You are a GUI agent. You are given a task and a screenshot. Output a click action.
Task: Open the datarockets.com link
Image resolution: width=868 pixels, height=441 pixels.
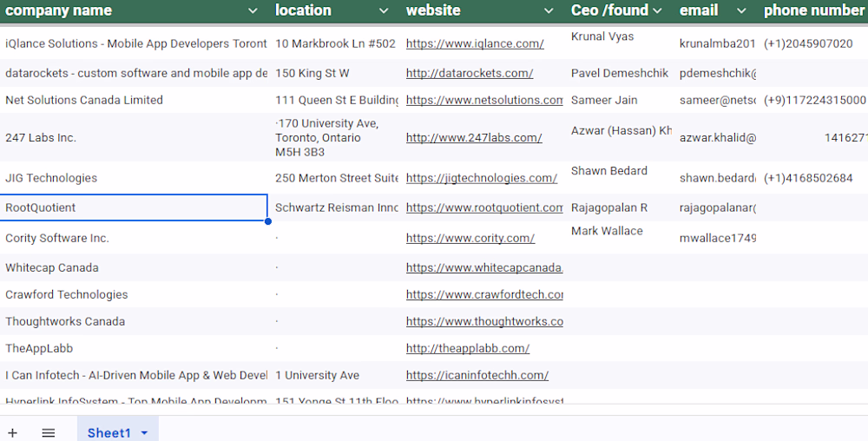(x=470, y=74)
